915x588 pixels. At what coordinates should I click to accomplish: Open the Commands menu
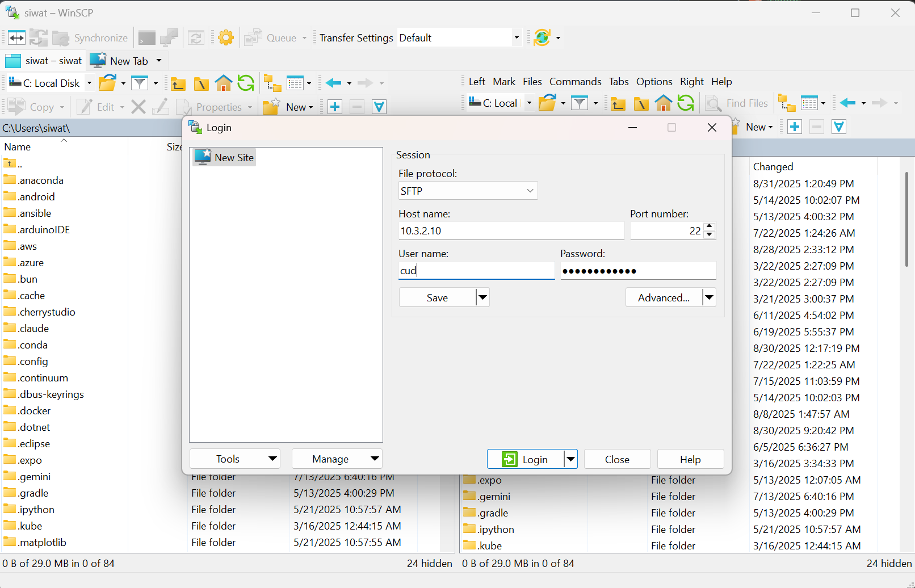point(575,82)
